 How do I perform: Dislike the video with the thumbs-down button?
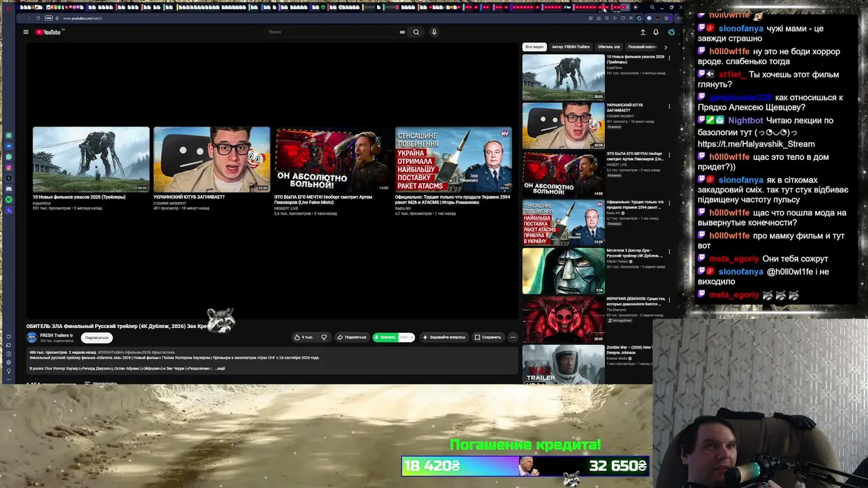pyautogui.click(x=324, y=337)
